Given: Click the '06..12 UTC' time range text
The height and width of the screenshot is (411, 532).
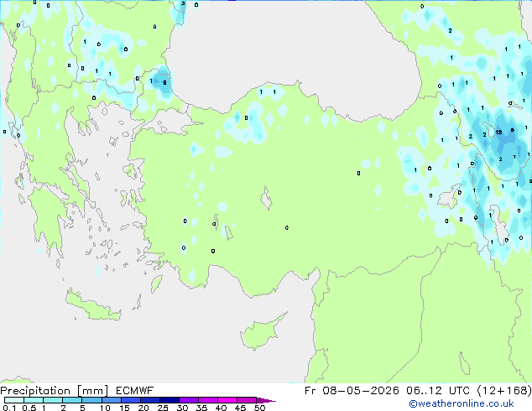Looking at the screenshot, I should [x=438, y=391].
